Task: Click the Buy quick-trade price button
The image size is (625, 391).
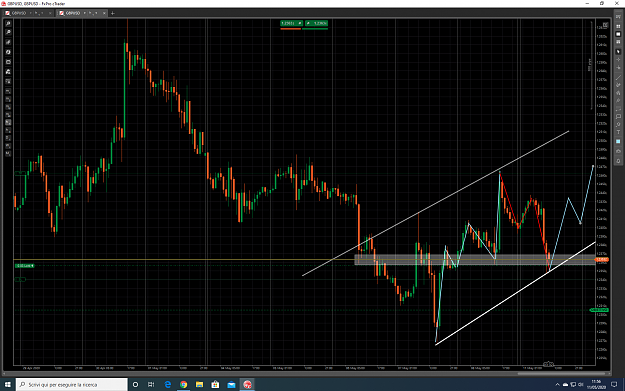Action: click(316, 23)
